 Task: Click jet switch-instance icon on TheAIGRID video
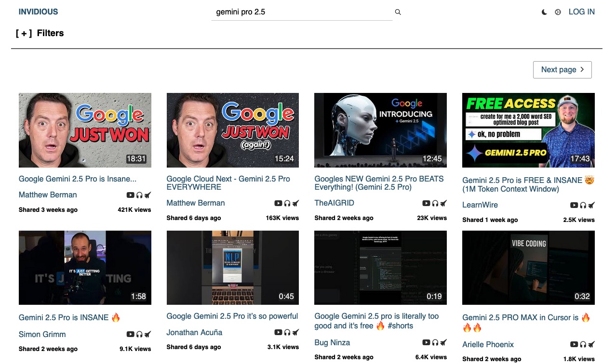(x=443, y=204)
